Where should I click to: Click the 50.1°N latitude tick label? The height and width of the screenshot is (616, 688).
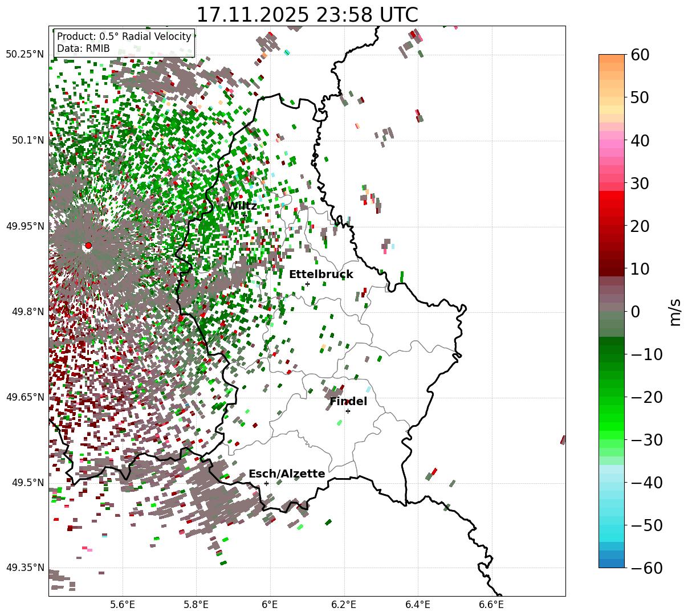coord(27,140)
